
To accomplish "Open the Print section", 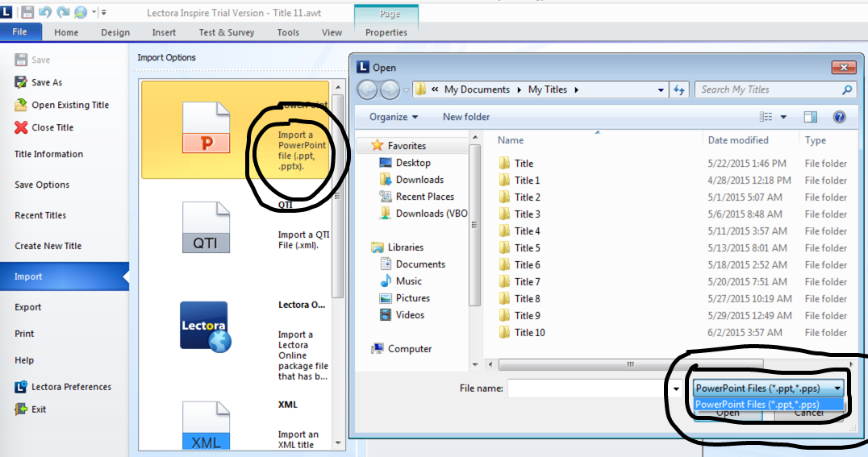I will (24, 334).
